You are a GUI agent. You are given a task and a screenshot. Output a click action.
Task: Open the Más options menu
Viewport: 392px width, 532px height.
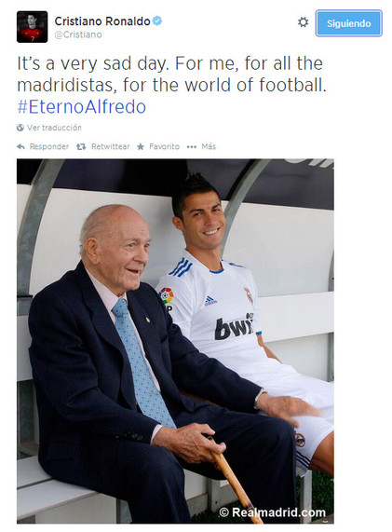click(209, 146)
